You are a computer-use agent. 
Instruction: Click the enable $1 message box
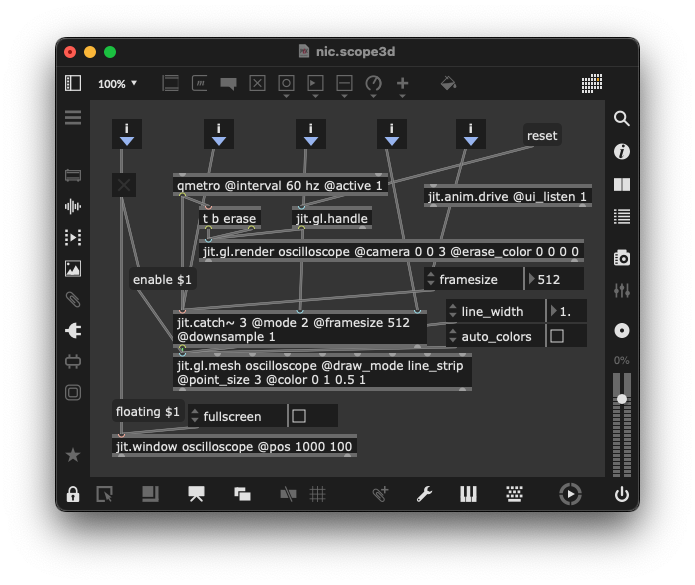tap(161, 280)
